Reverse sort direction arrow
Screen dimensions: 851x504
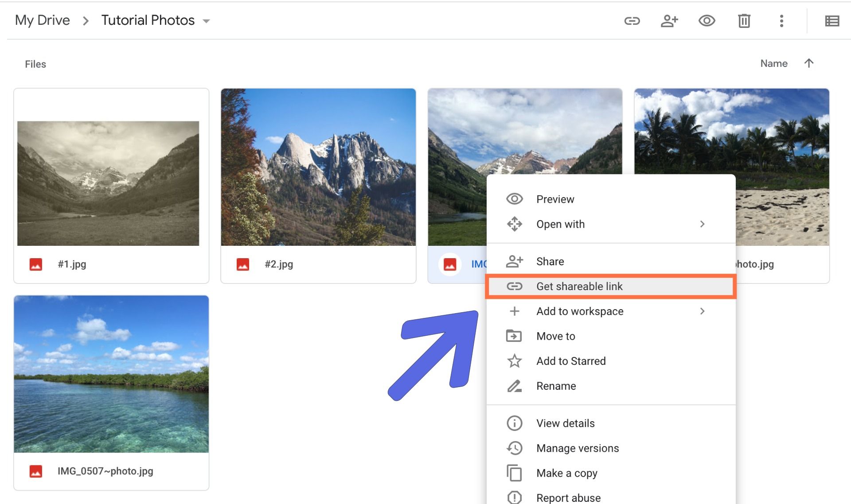809,63
